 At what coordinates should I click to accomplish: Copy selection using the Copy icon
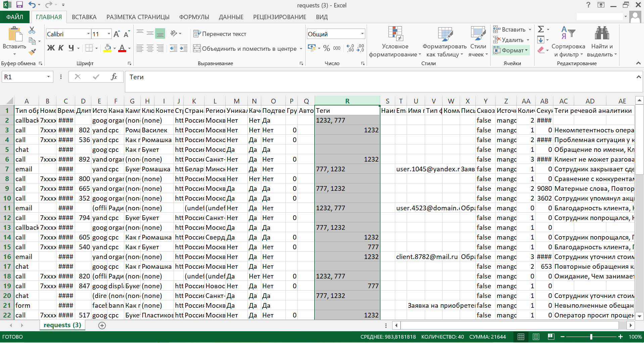[x=32, y=41]
